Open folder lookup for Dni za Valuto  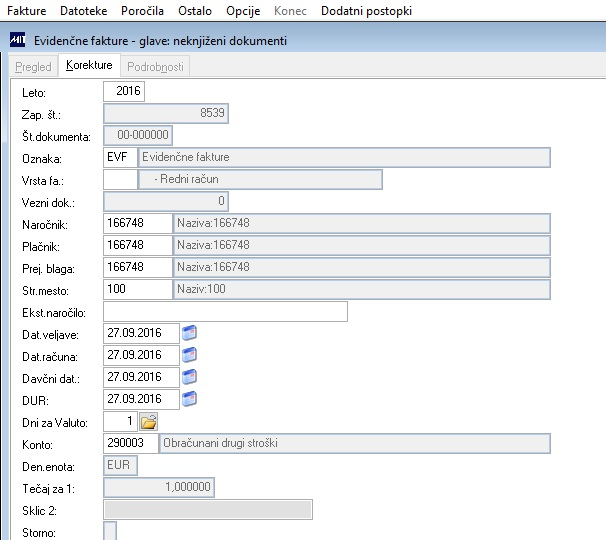(x=149, y=421)
